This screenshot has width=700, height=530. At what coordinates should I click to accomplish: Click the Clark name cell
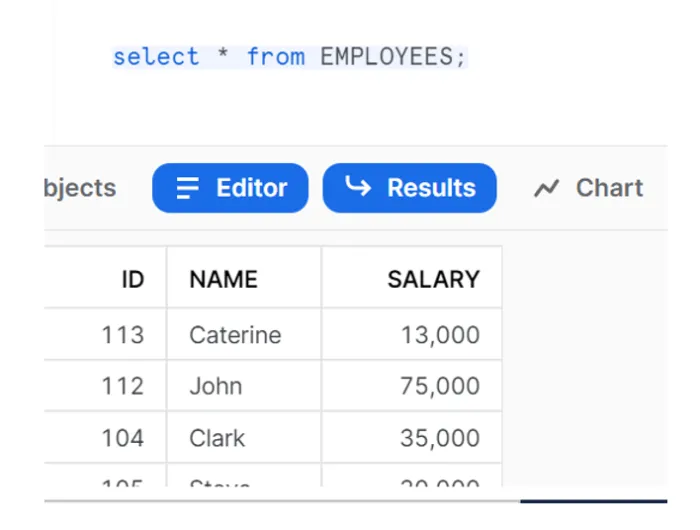point(217,438)
